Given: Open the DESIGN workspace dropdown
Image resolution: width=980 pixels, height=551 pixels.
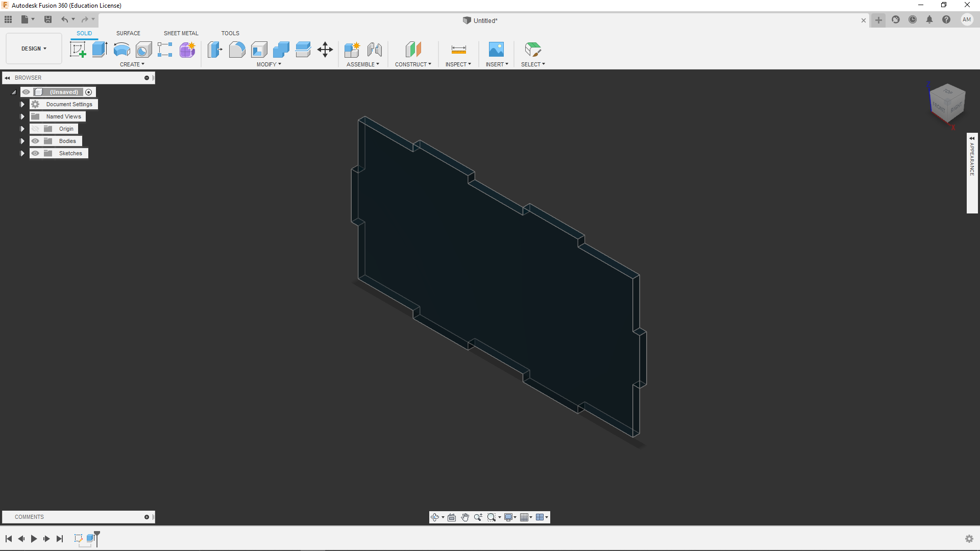Looking at the screenshot, I should [34, 49].
